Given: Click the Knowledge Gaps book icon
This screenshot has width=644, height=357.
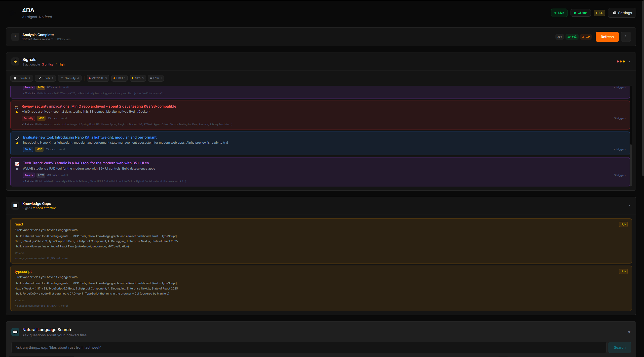Looking at the screenshot, I should [15, 206].
